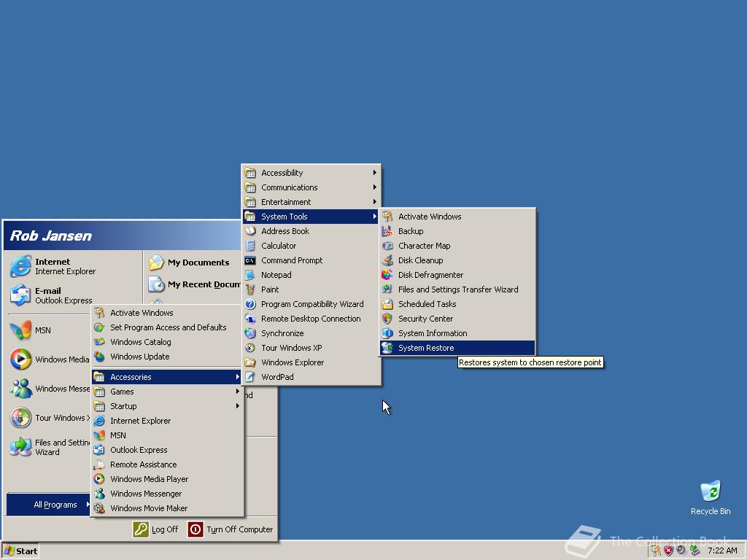Click the Rob Jansen user name header
This screenshot has width=747, height=560.
pyautogui.click(x=51, y=236)
